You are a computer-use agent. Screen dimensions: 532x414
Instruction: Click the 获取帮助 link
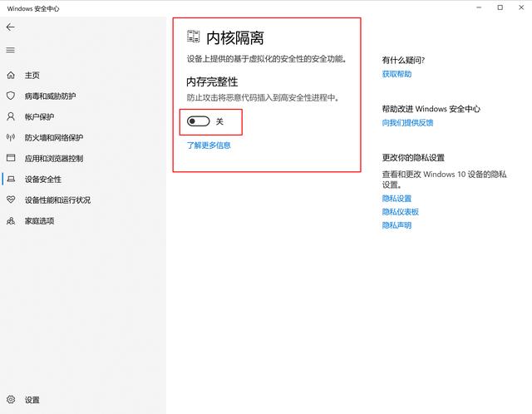point(397,74)
